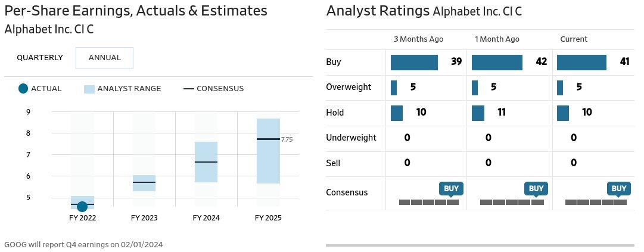Click the CONSENSUS legend line icon
This screenshot has width=644, height=252.
tap(188, 89)
